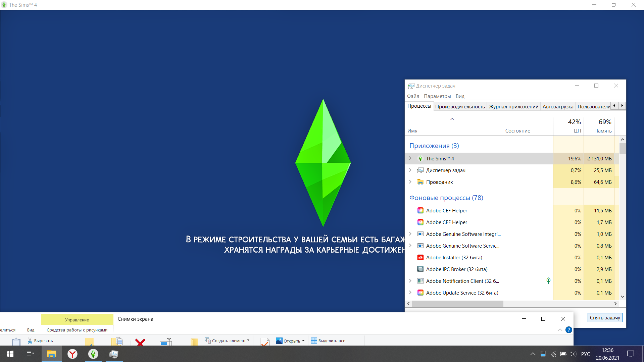The image size is (644, 362).
Task: Open Task View from the taskbar
Action: point(30,354)
